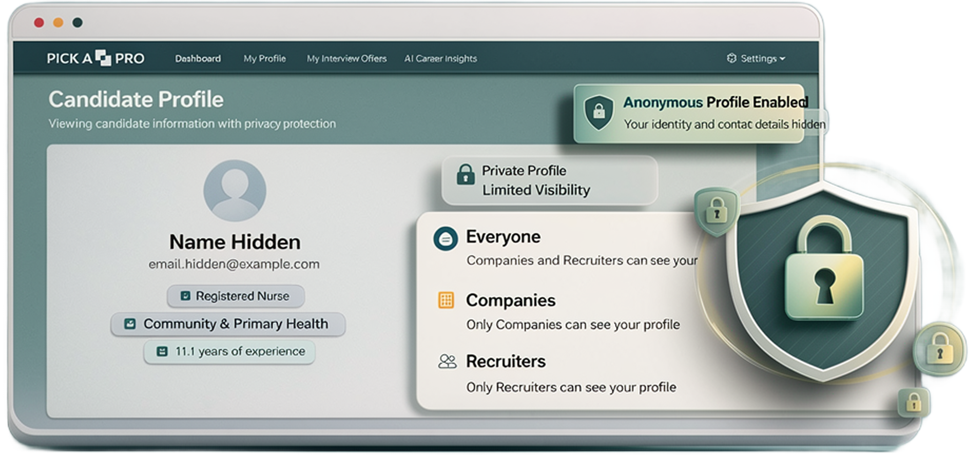The height and width of the screenshot is (462, 980).
Task: Click the 11.1 years of experience badge
Action: click(x=229, y=350)
